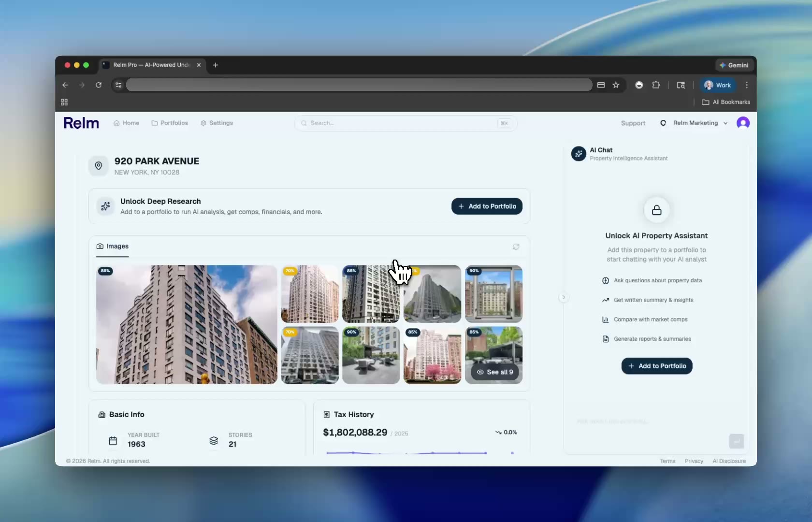Click the tax amount $1,802,088.29
Viewport: 812px width, 522px height.
[x=355, y=433]
